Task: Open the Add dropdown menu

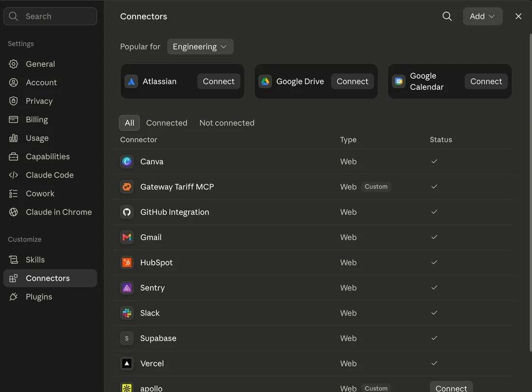Action: point(483,16)
